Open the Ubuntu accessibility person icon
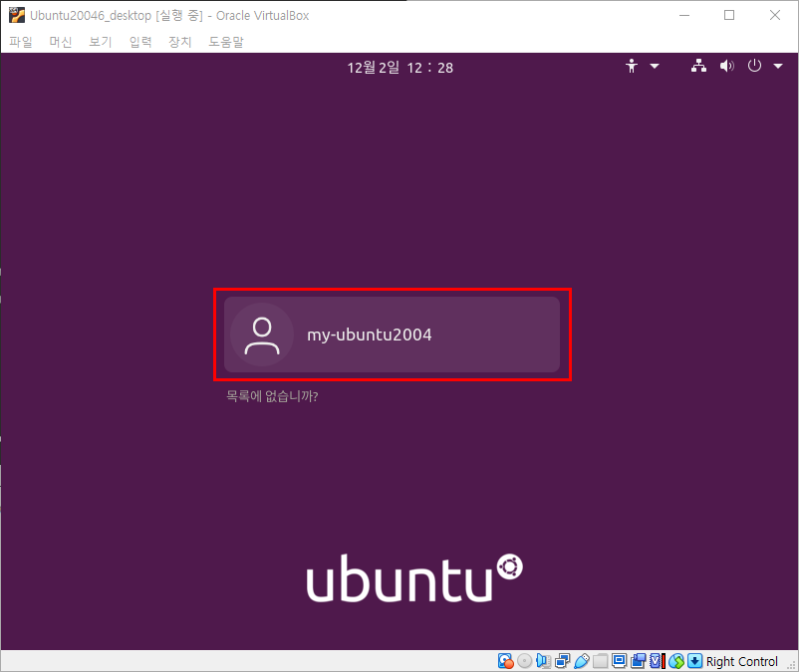 632,66
